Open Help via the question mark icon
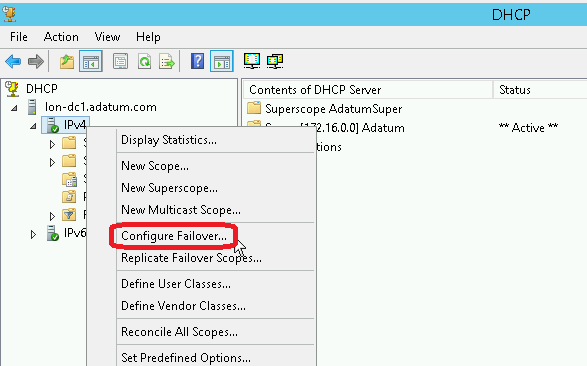This screenshot has height=366, width=587. point(197,61)
